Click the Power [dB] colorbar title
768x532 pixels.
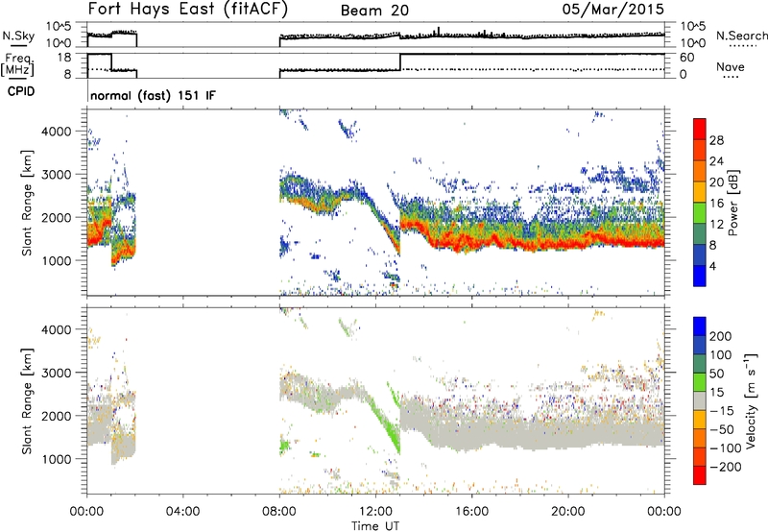[733, 203]
